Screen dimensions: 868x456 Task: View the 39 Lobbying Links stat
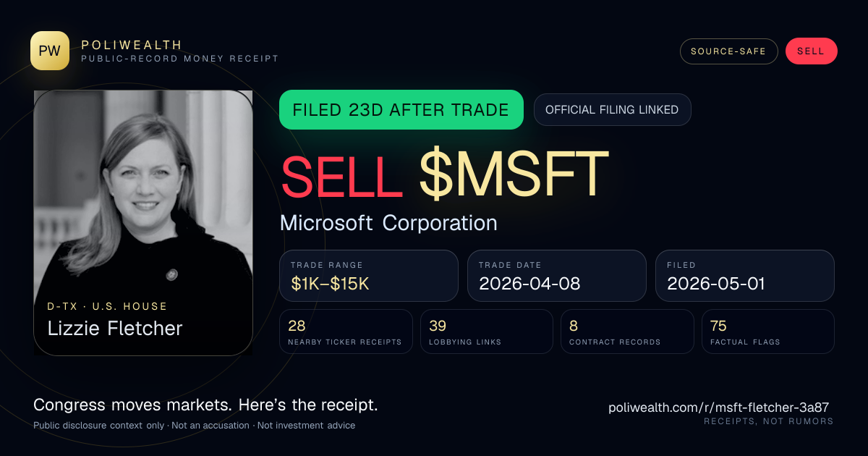[487, 332]
